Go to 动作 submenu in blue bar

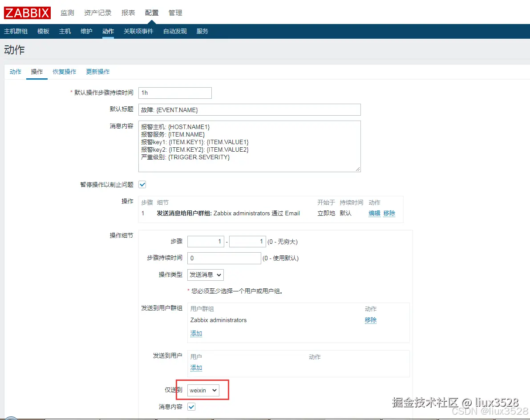click(108, 31)
